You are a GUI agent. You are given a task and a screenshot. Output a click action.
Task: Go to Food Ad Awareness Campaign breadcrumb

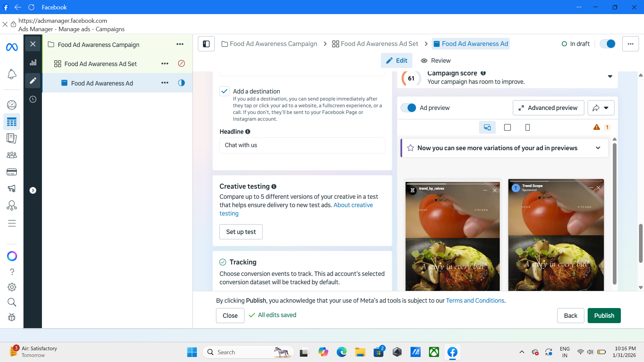tap(269, 44)
